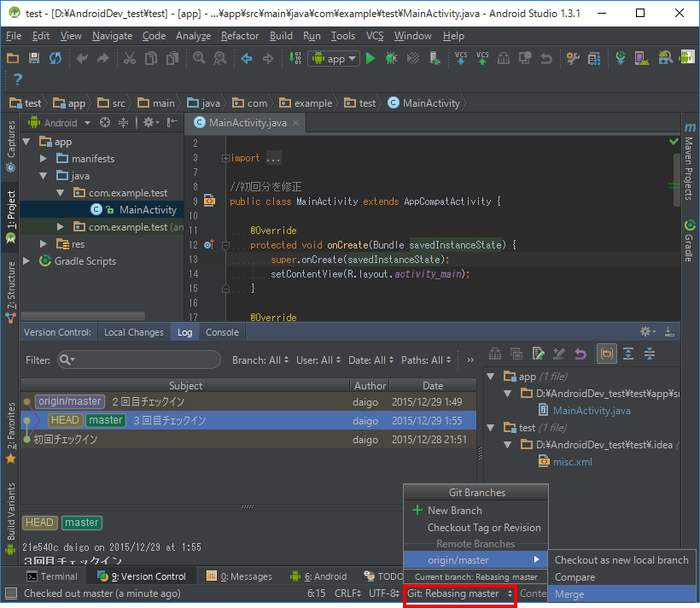This screenshot has width=700, height=608.
Task: Open the User: All filter dropdown
Action: 318,360
